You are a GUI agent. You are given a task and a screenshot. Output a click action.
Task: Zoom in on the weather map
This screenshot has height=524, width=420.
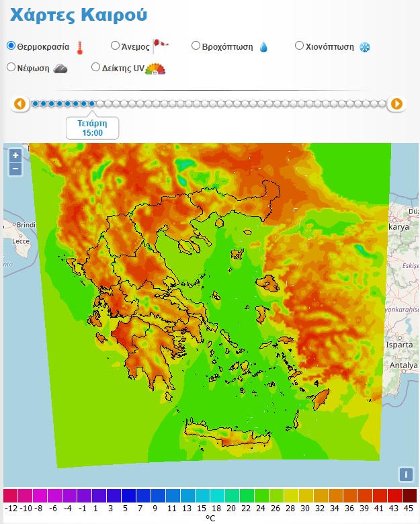pyautogui.click(x=15, y=155)
